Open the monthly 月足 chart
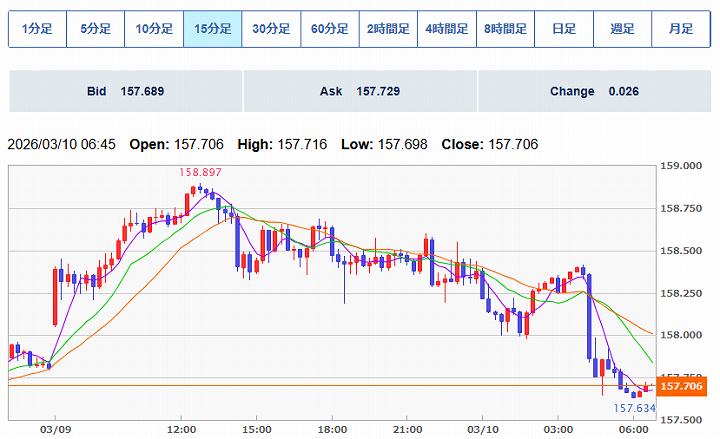The image size is (720, 439). click(680, 29)
